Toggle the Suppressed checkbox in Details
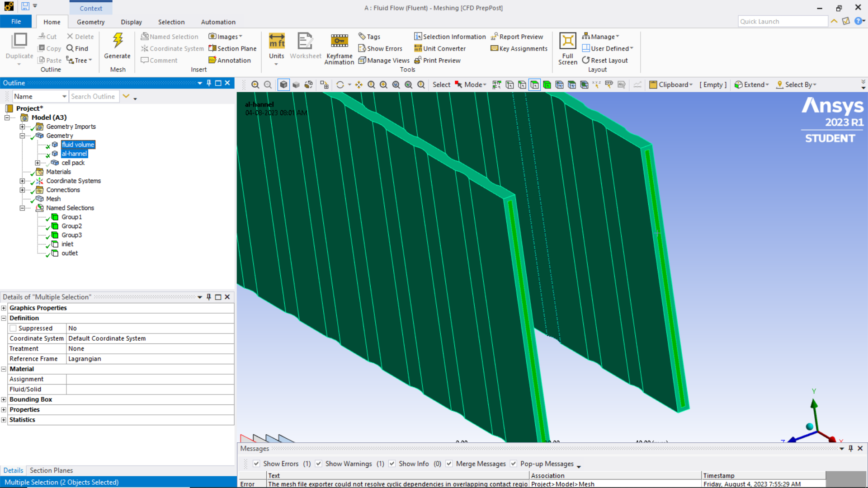 (13, 328)
